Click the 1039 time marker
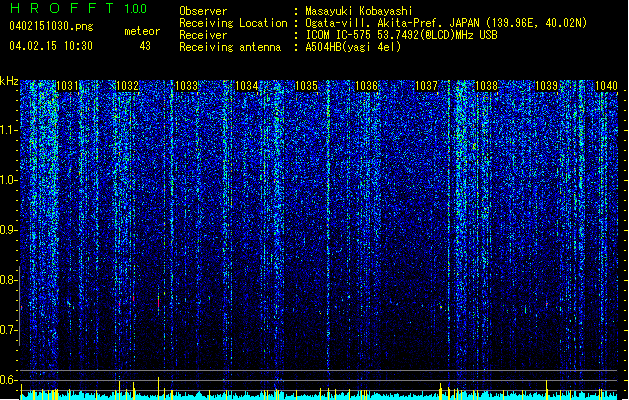 [x=546, y=86]
